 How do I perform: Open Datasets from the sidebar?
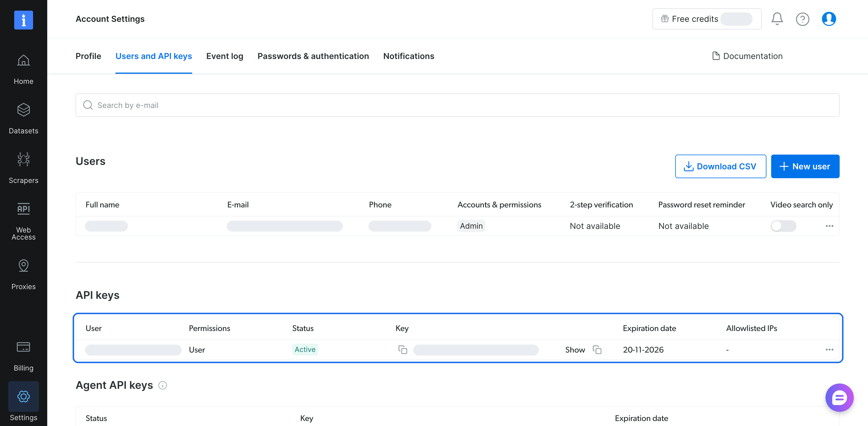click(23, 119)
